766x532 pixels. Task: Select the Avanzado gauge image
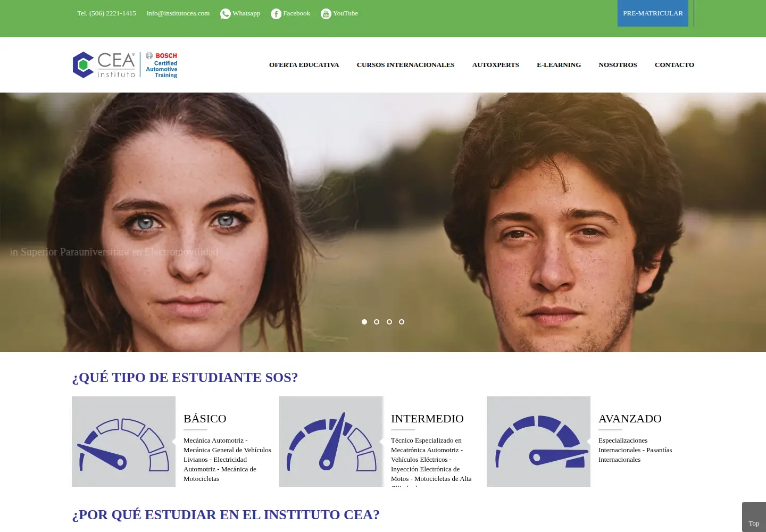(538, 442)
